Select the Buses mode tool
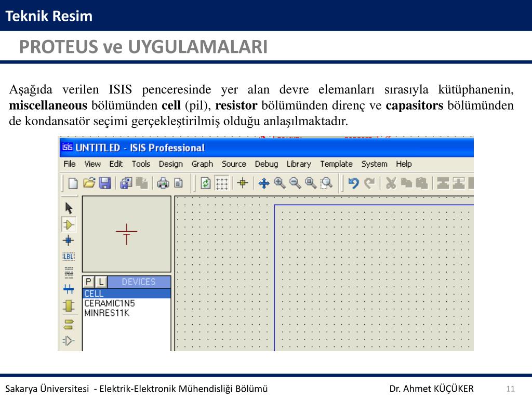The width and height of the screenshot is (532, 399). point(69,289)
